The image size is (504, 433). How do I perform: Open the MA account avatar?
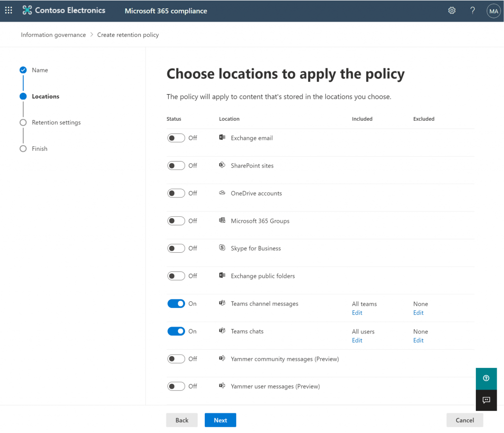tap(493, 11)
